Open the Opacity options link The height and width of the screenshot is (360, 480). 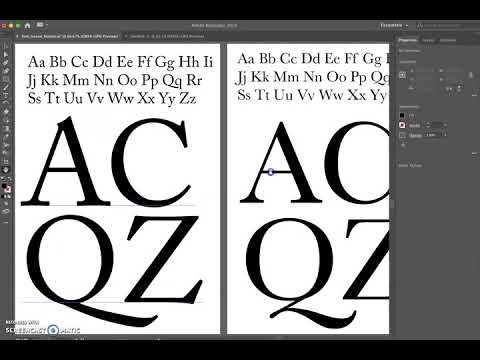(x=415, y=135)
